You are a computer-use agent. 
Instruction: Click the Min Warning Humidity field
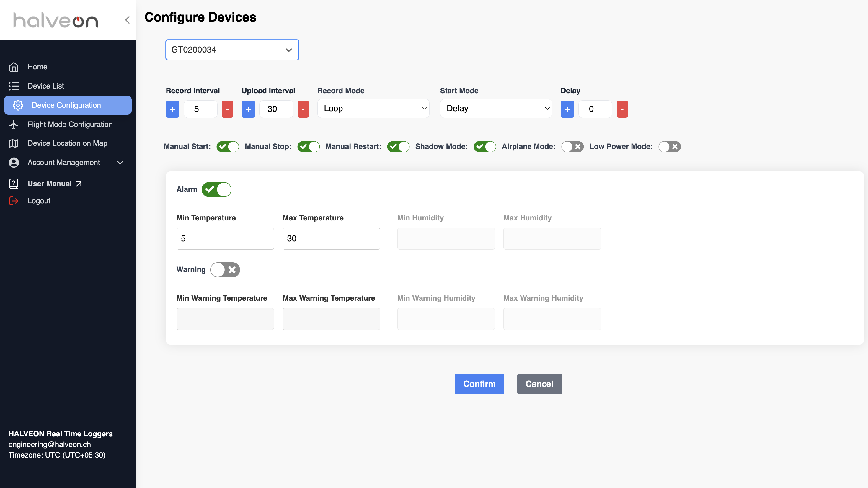coord(446,319)
